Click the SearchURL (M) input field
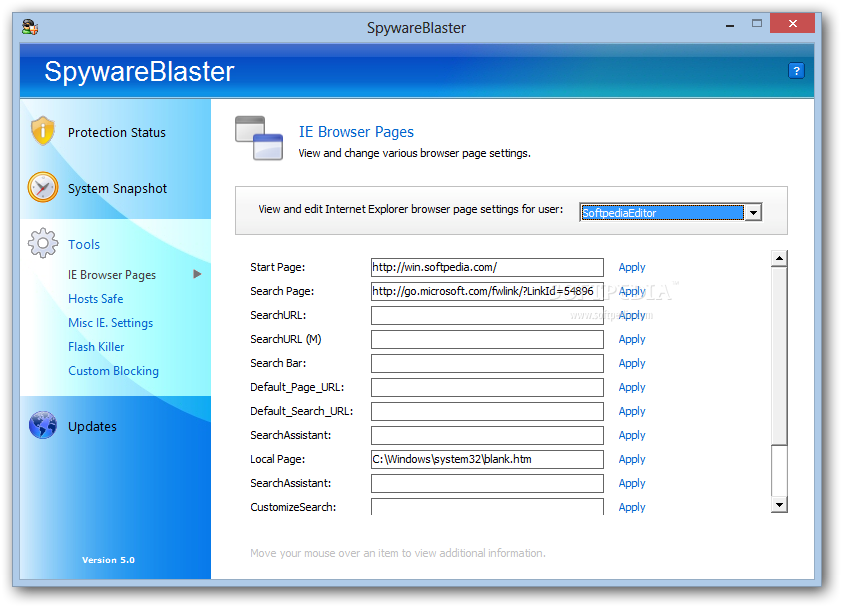This screenshot has height=607, width=842. [487, 339]
